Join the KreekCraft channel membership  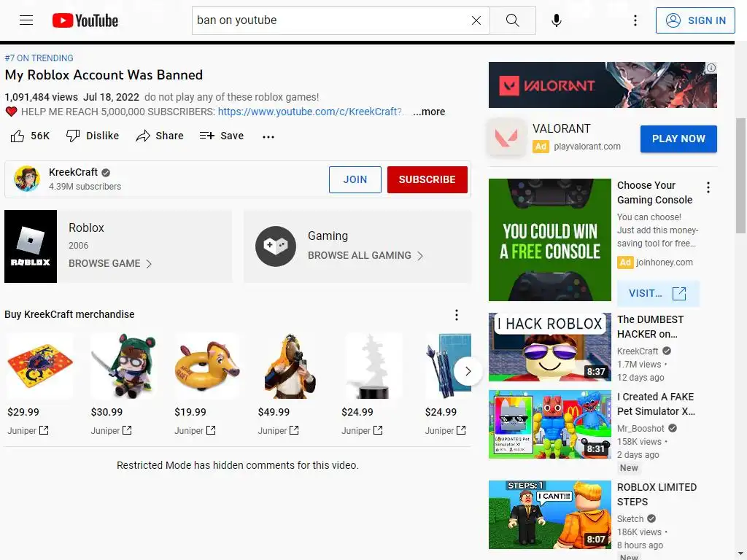[355, 179]
